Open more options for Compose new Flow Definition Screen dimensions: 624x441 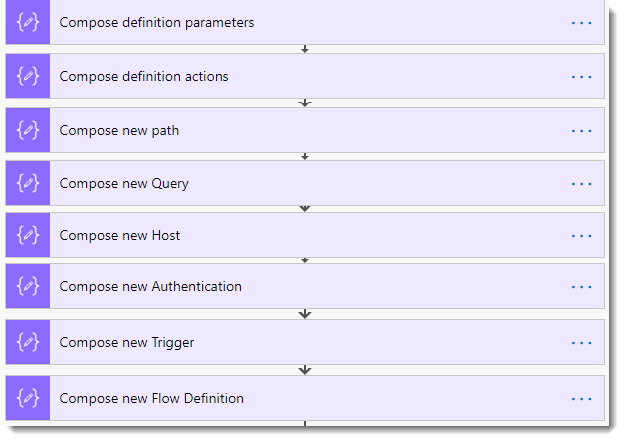coord(581,398)
